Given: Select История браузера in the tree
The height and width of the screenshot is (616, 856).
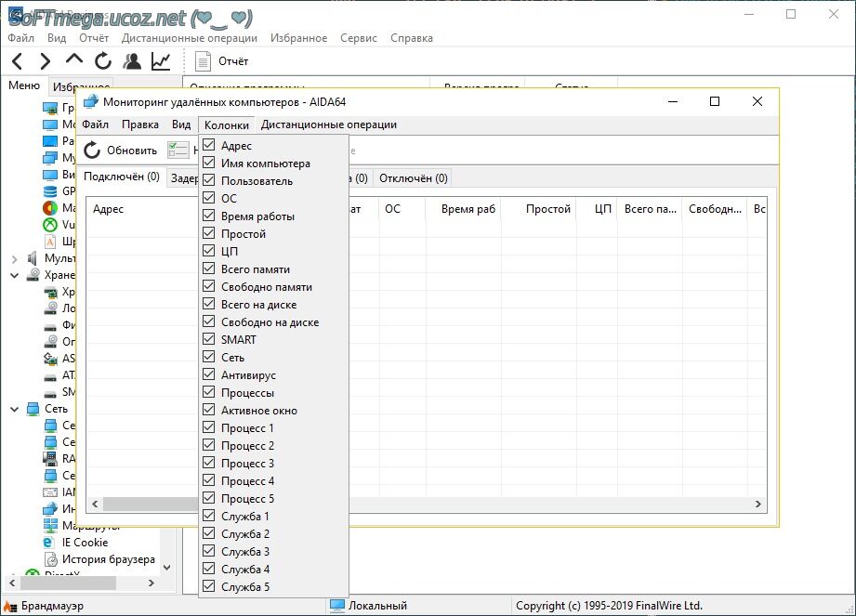Looking at the screenshot, I should click(108, 559).
